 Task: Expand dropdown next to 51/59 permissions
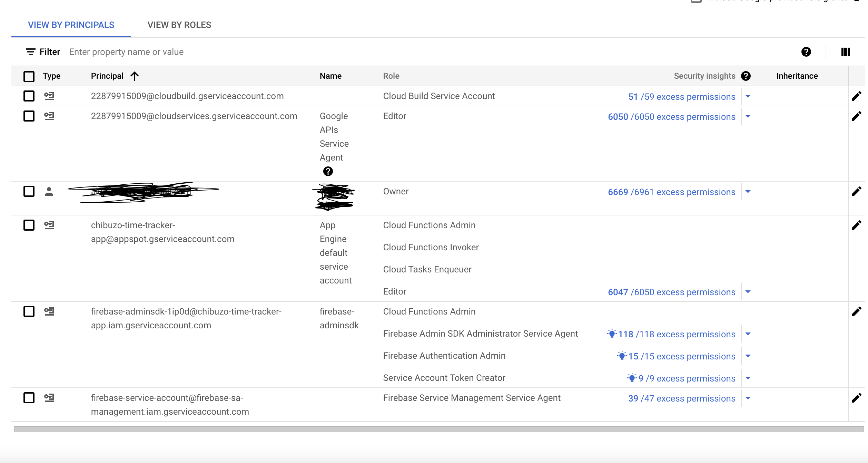[x=748, y=96]
